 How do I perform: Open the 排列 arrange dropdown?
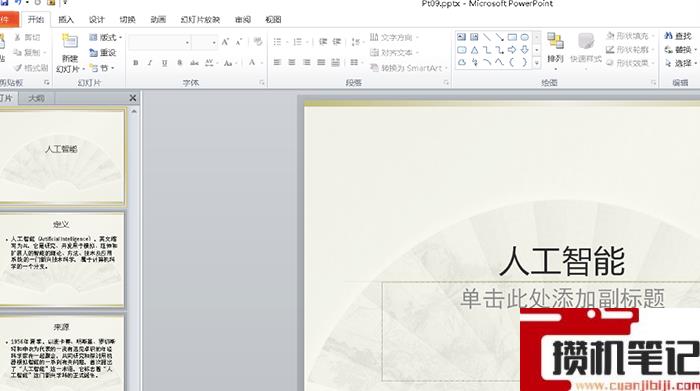[555, 51]
